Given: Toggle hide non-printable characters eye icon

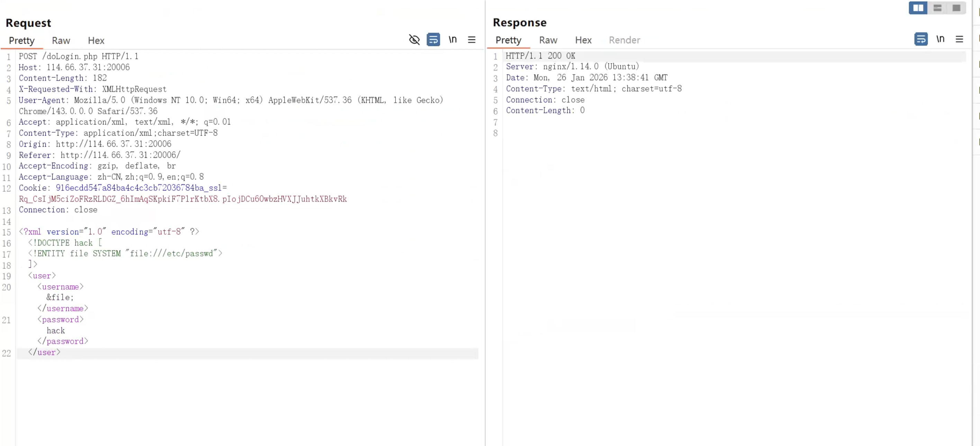Looking at the screenshot, I should pos(414,39).
